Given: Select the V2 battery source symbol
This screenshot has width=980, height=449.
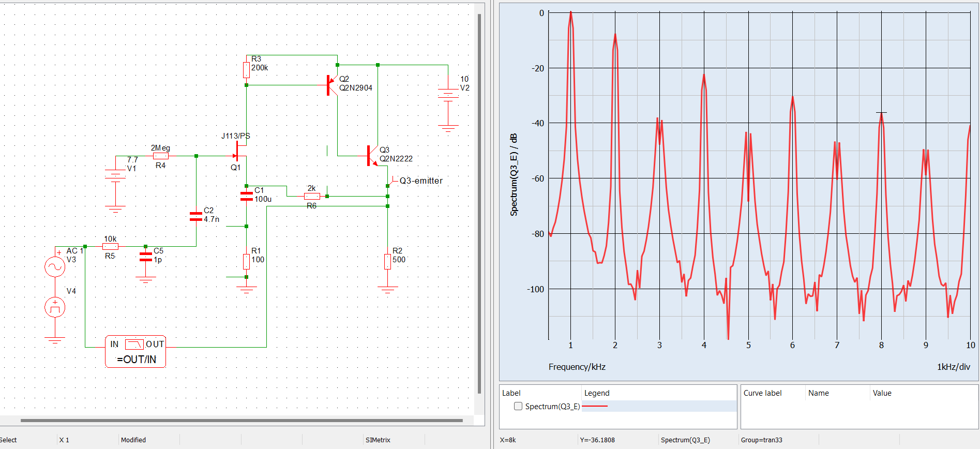Looking at the screenshot, I should (448, 94).
